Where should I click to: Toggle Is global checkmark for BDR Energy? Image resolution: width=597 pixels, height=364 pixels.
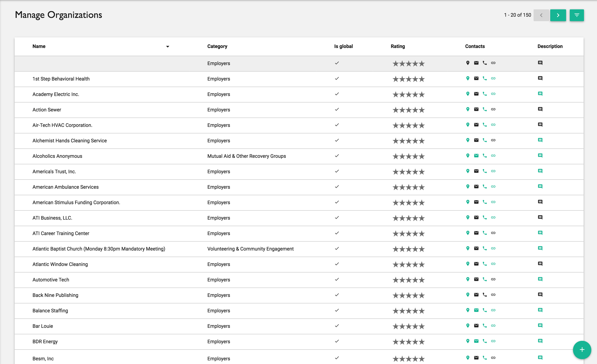(x=337, y=341)
